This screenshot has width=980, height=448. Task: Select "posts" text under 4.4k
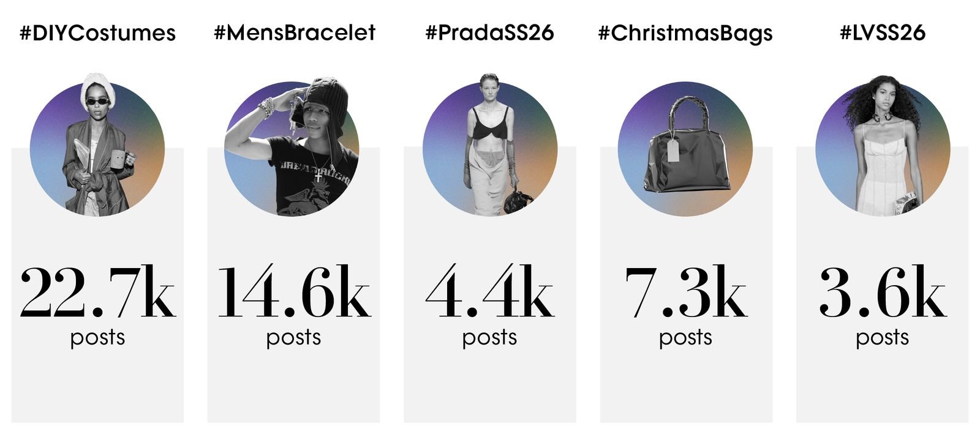pos(489,338)
